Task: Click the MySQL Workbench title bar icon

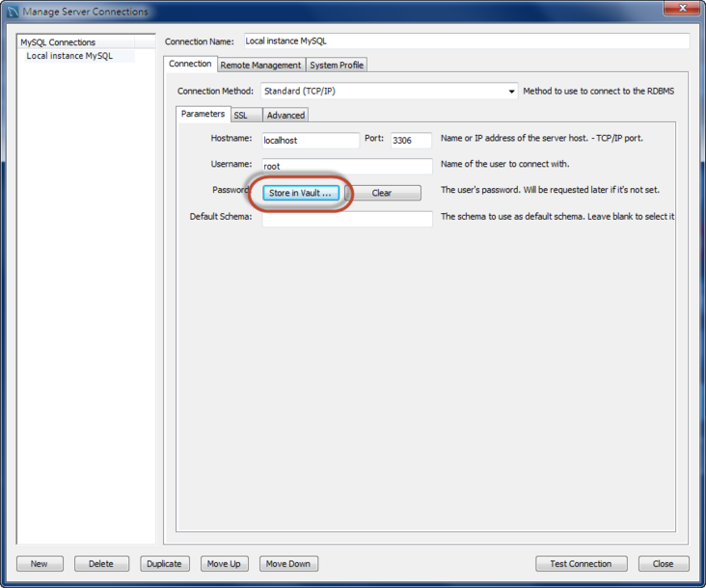Action: point(14,12)
